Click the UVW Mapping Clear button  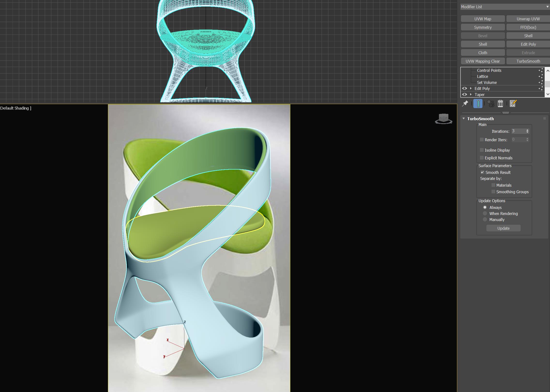(x=483, y=61)
